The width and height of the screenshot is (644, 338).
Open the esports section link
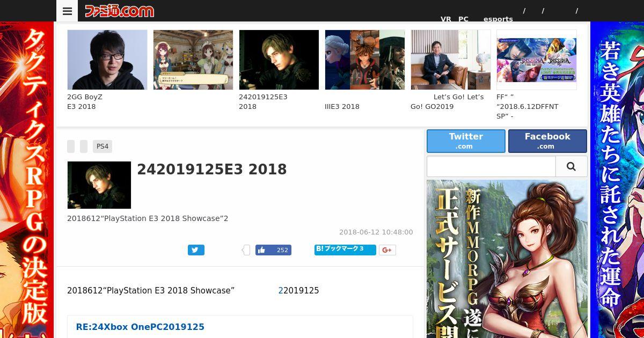[x=498, y=19]
